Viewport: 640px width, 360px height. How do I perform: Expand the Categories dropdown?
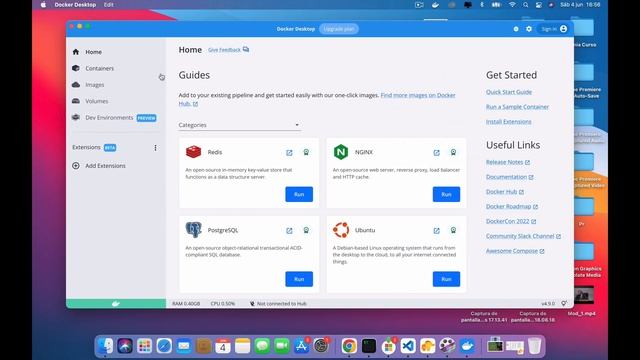click(240, 125)
